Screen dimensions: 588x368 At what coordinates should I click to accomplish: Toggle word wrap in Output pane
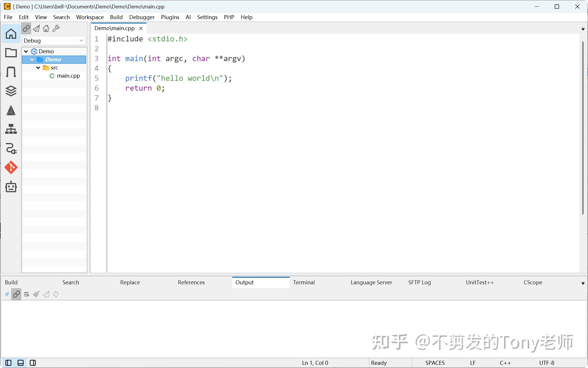pyautogui.click(x=26, y=294)
